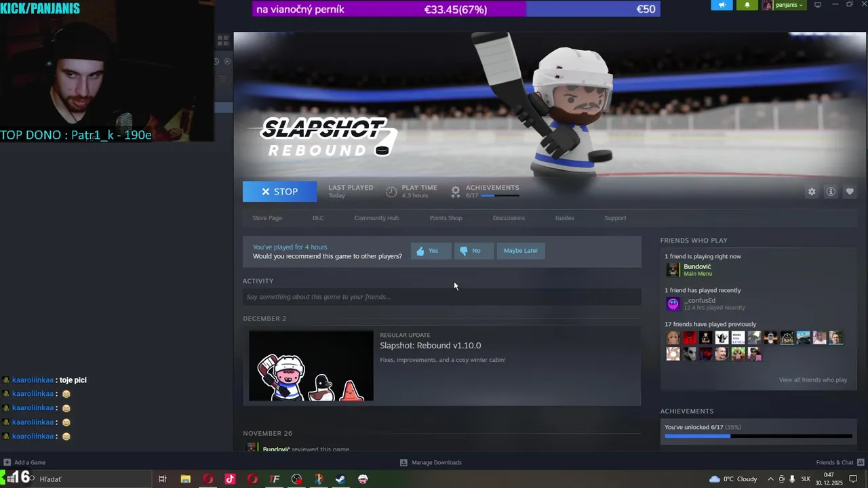Expand the system tray hidden icons chevron
The image size is (868, 488).
click(x=770, y=479)
